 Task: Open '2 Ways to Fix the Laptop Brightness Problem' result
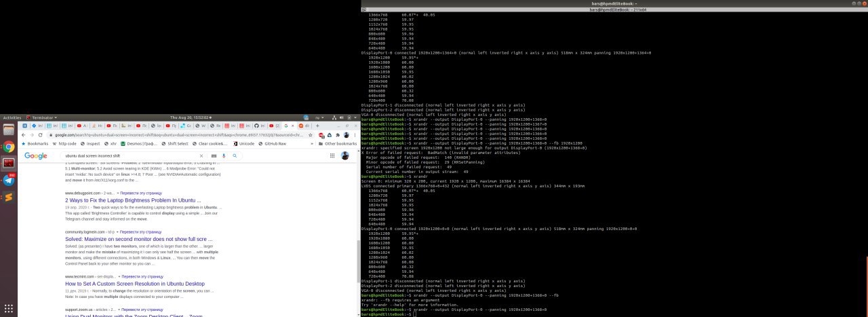133,200
